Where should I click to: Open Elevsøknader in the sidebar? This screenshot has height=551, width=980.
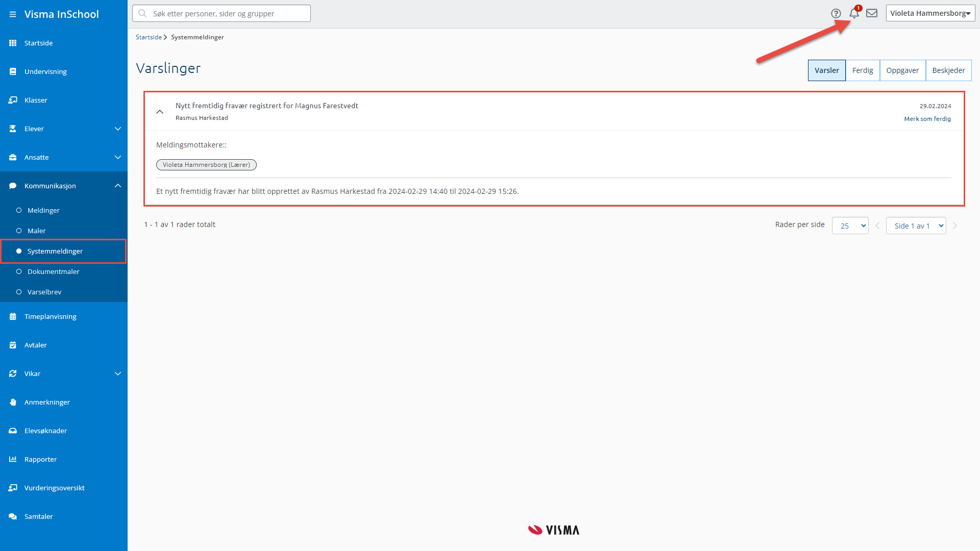(x=64, y=431)
